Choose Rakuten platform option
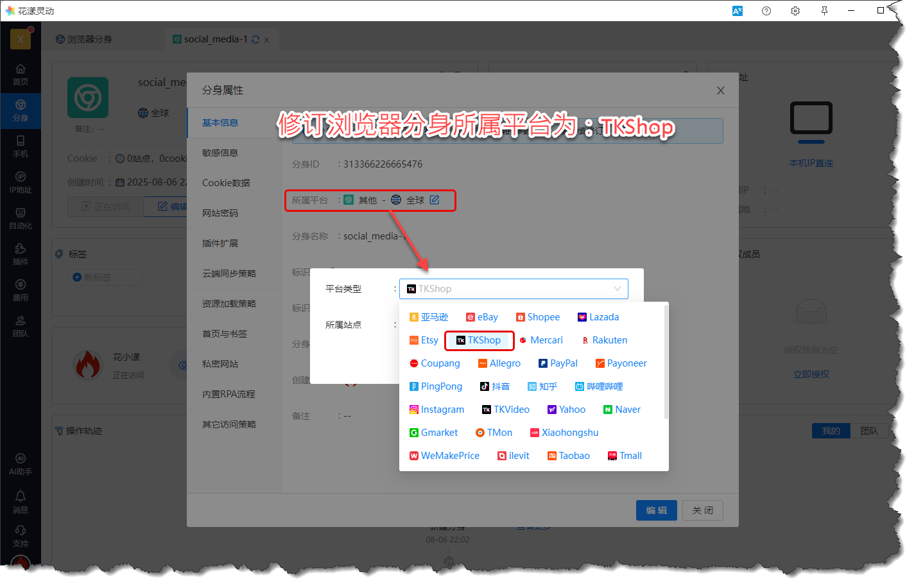The image size is (916, 588). [x=604, y=340]
